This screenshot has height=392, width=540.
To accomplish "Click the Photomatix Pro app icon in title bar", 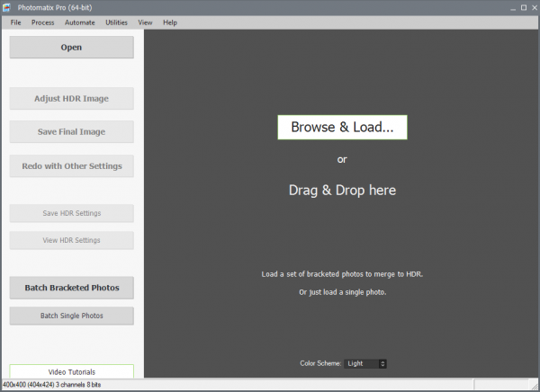I will click(x=8, y=7).
